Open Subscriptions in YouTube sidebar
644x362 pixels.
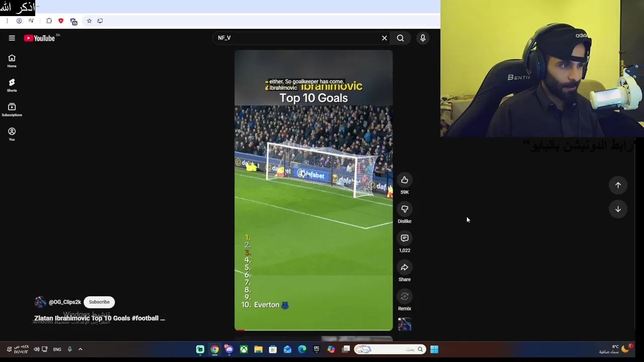(x=12, y=110)
